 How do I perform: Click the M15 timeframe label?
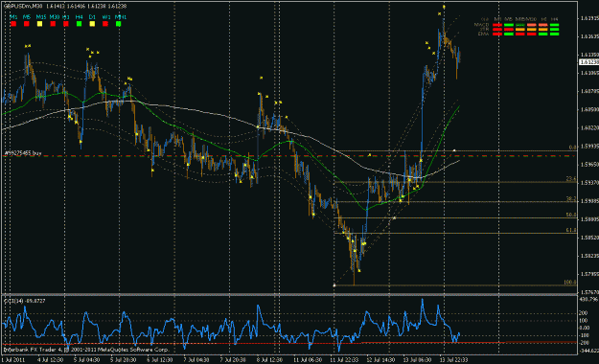pyautogui.click(x=41, y=17)
